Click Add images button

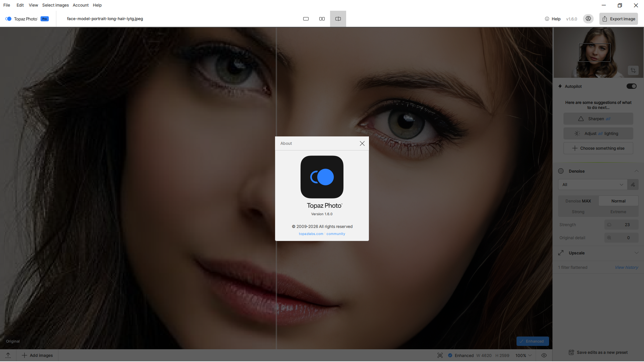coord(37,355)
